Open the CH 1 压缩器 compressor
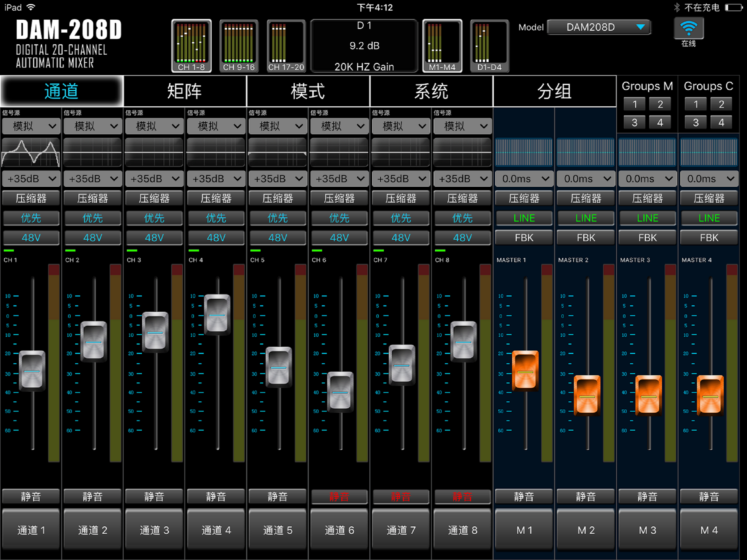747x560 pixels. 31,198
